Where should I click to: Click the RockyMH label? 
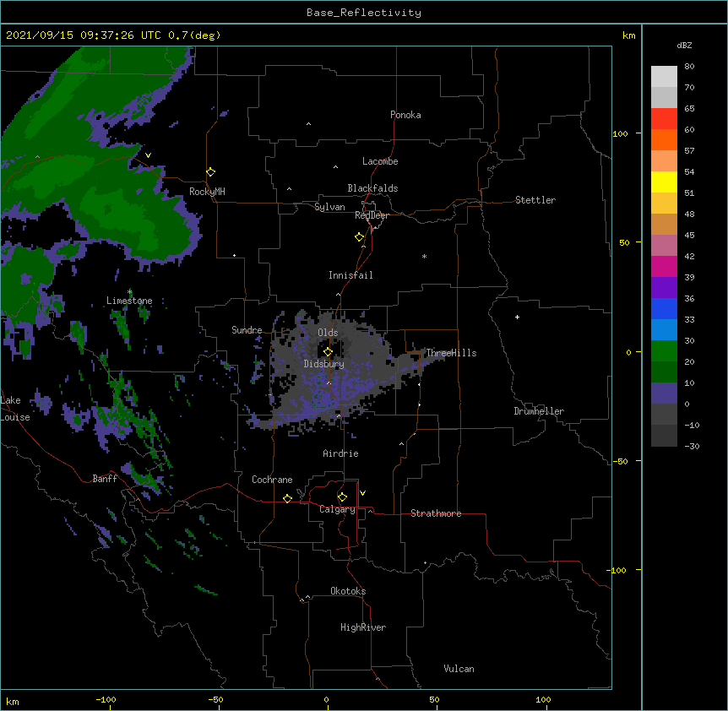pos(207,192)
